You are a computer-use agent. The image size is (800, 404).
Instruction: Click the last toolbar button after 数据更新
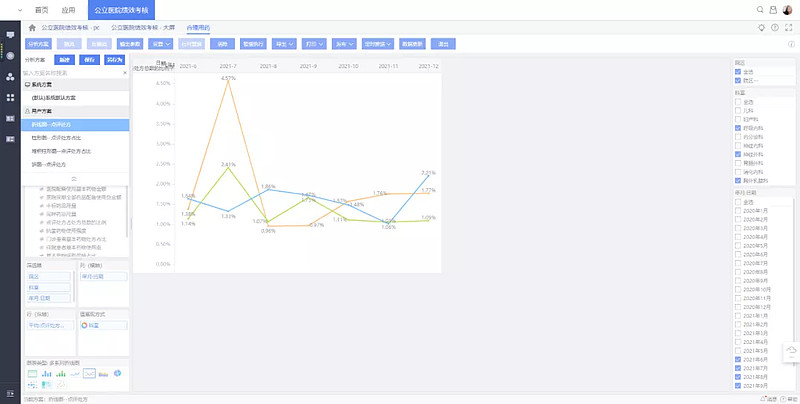pyautogui.click(x=443, y=44)
